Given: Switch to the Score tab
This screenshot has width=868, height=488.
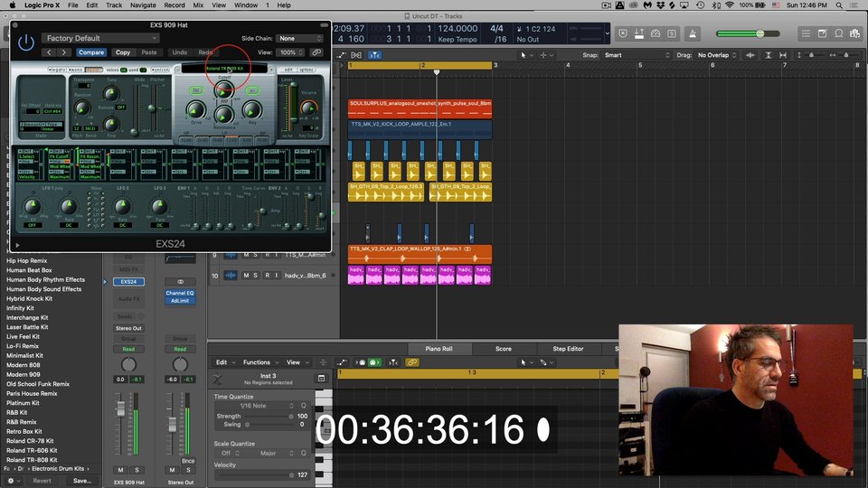Looking at the screenshot, I should coord(504,349).
